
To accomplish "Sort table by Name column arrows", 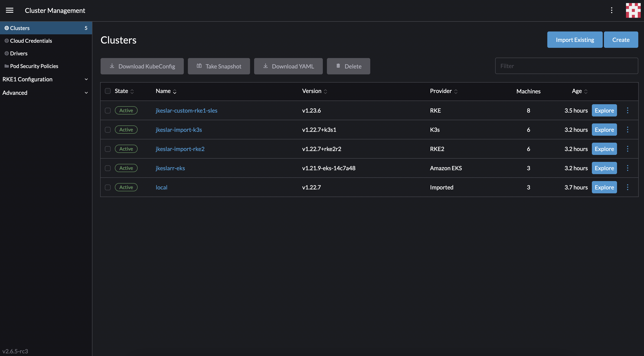I will pos(175,91).
